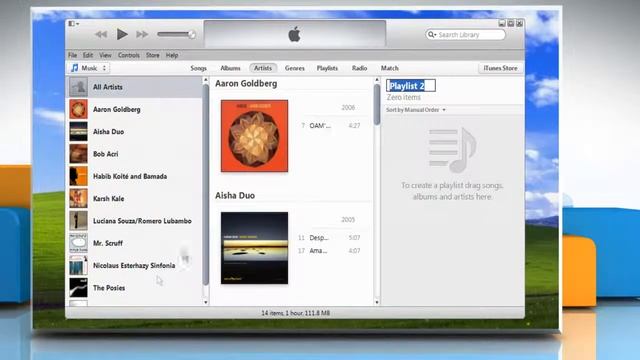This screenshot has width=640, height=360.
Task: Click Bob Acri's sidebar thumbnail
Action: coord(78,154)
